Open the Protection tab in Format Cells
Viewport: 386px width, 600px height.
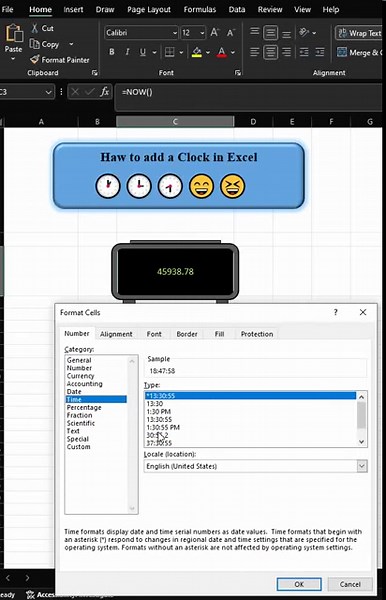[257, 334]
